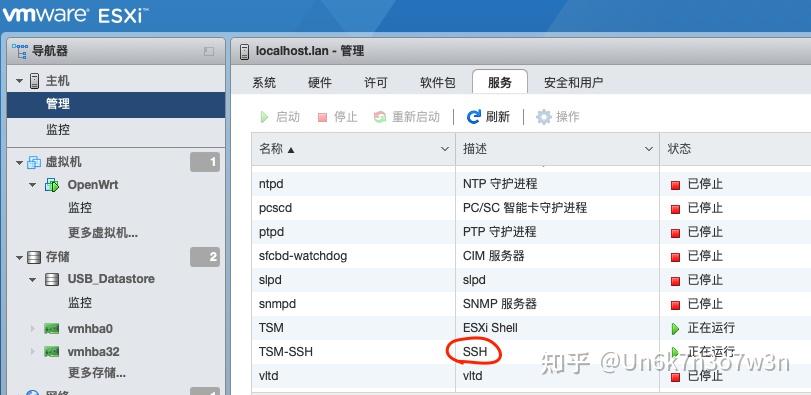Click the stopped status icon for ptpd

pos(675,233)
